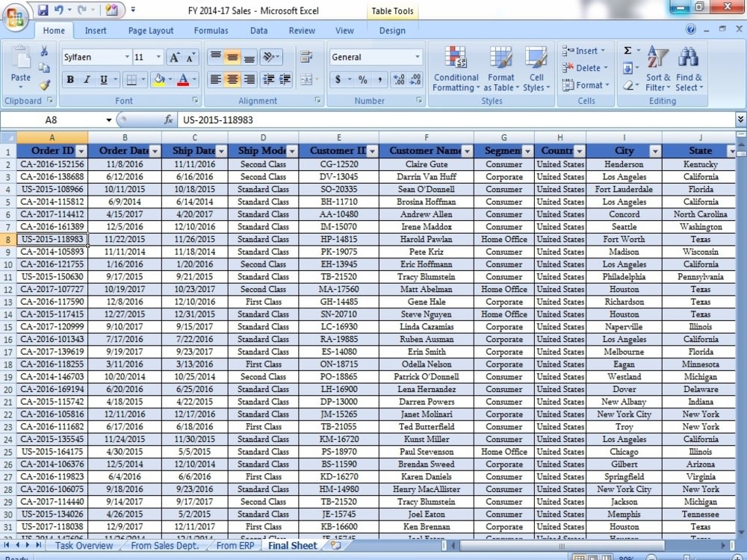
Task: Increase the cell indent
Action: click(285, 80)
